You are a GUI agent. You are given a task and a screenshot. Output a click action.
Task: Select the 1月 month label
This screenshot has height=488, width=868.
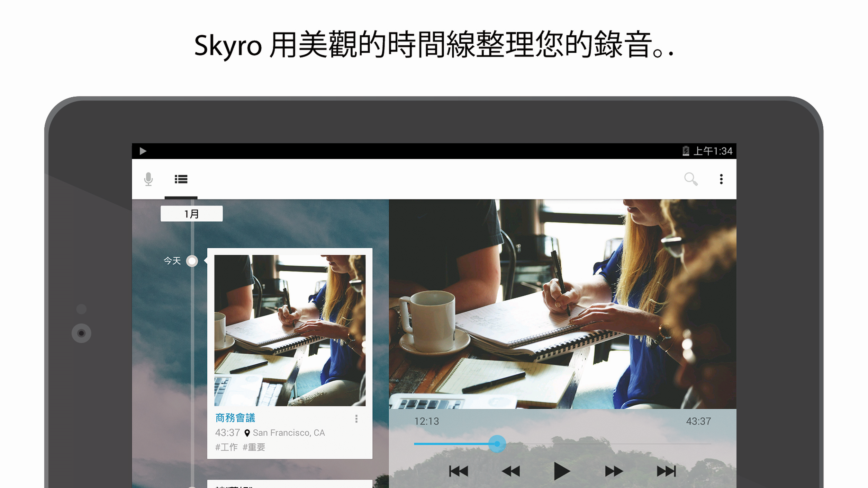point(191,214)
